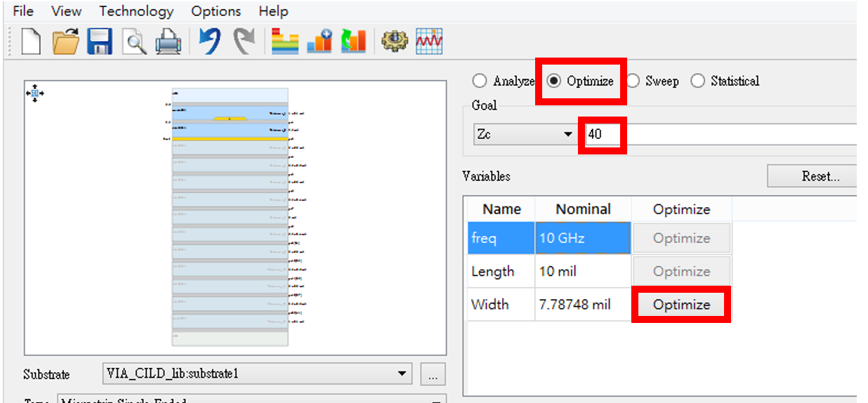Screen dimensions: 868x403
Task: Open the Technology menu
Action: [136, 11]
